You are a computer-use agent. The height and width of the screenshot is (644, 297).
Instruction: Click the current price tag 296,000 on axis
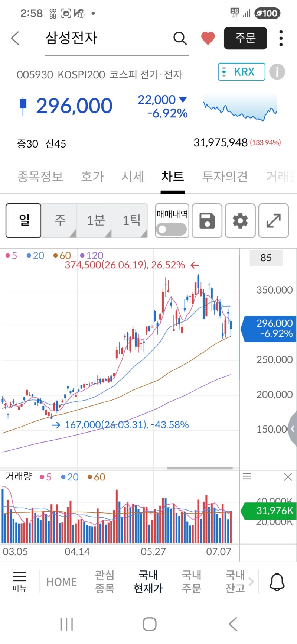[269, 329]
